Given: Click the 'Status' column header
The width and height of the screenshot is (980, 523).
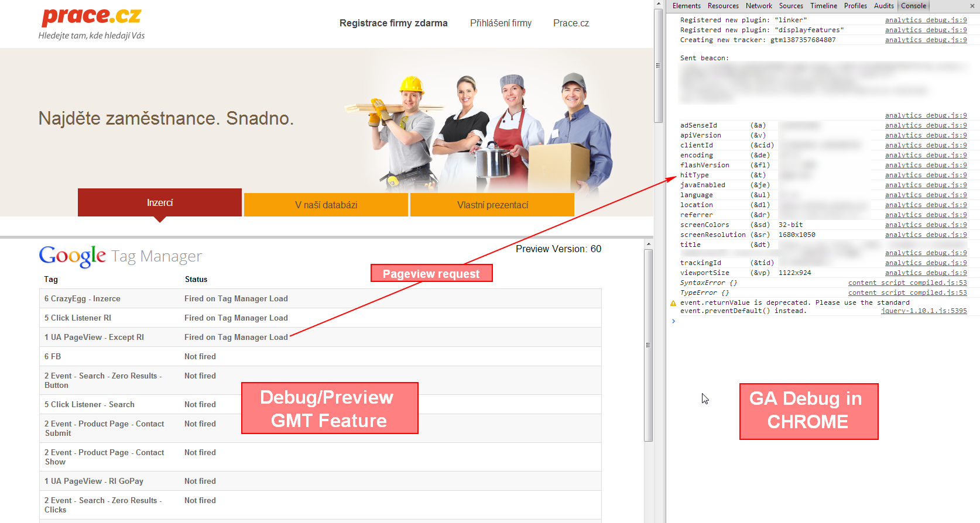Looking at the screenshot, I should 196,279.
